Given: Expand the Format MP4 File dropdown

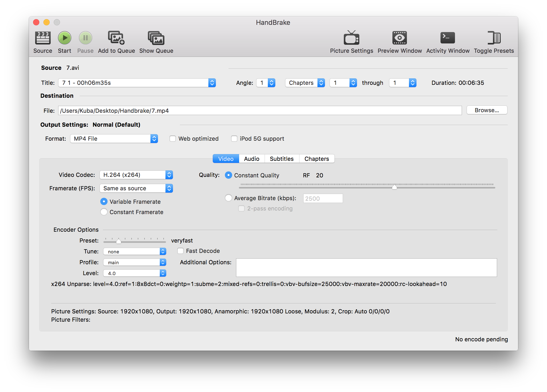Looking at the screenshot, I should coord(114,139).
